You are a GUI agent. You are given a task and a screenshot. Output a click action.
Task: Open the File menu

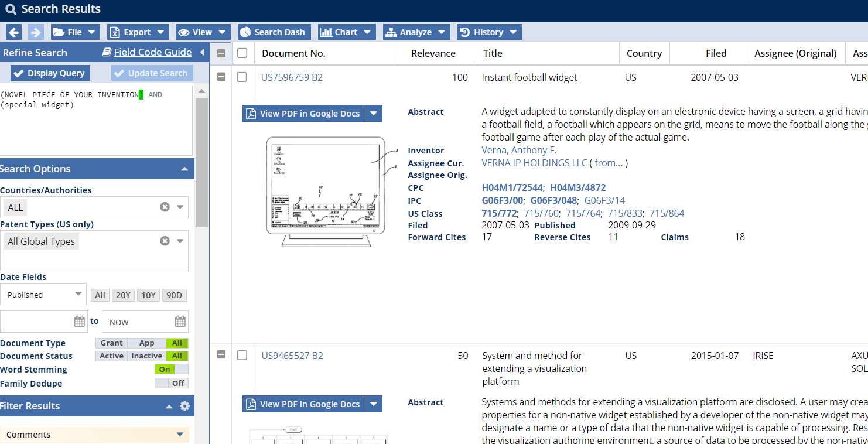75,32
